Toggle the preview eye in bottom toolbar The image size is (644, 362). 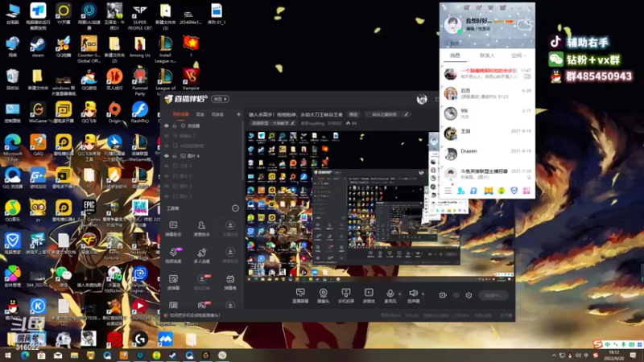[456, 295]
